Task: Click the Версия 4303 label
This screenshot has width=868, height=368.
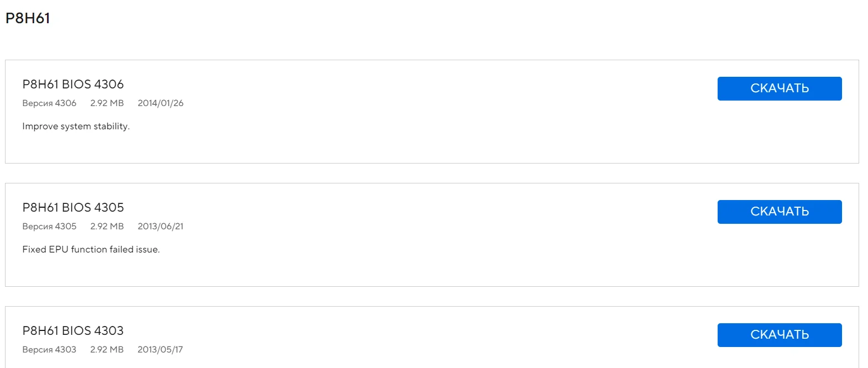Action: [49, 350]
